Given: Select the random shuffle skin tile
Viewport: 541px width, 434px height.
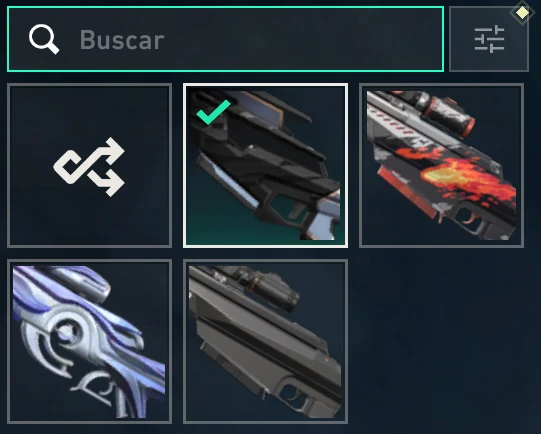Looking at the screenshot, I should coord(89,166).
